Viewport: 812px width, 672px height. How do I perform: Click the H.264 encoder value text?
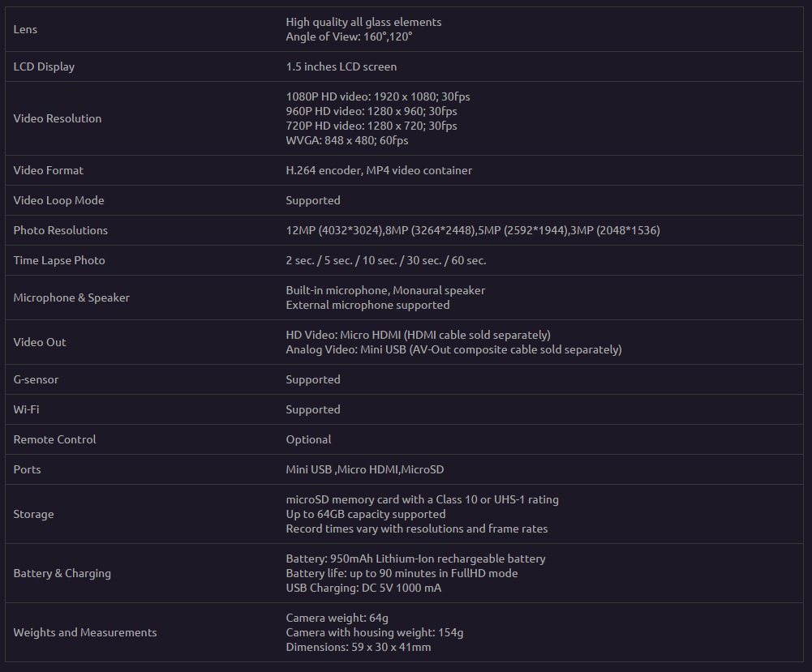click(378, 170)
